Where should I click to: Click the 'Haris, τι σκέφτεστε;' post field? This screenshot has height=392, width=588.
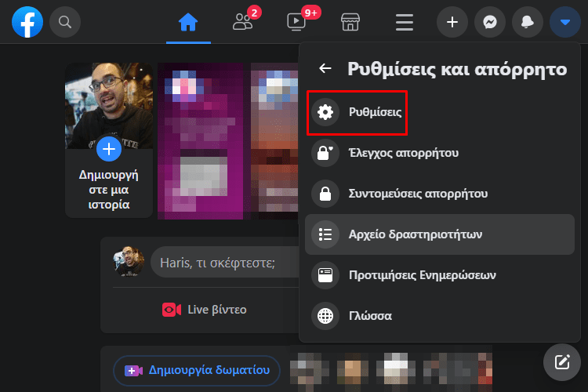[x=216, y=263]
